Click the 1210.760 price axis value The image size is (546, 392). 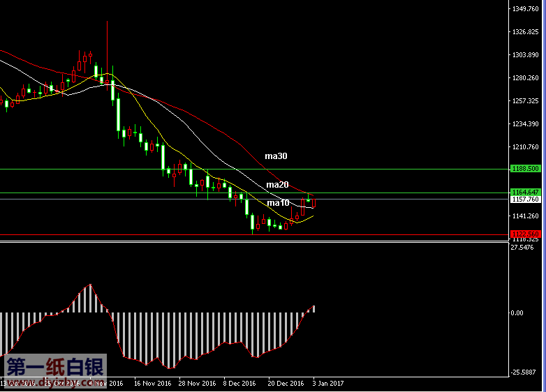tap(525, 147)
